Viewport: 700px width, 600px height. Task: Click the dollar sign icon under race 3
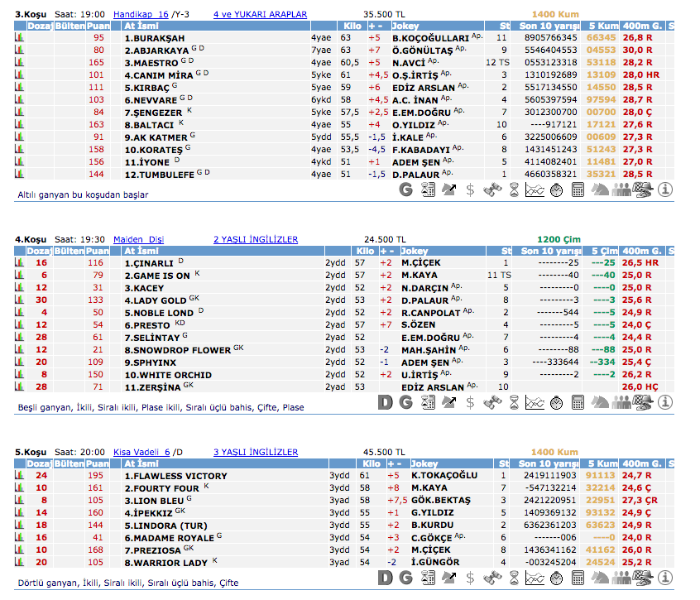pyautogui.click(x=470, y=190)
